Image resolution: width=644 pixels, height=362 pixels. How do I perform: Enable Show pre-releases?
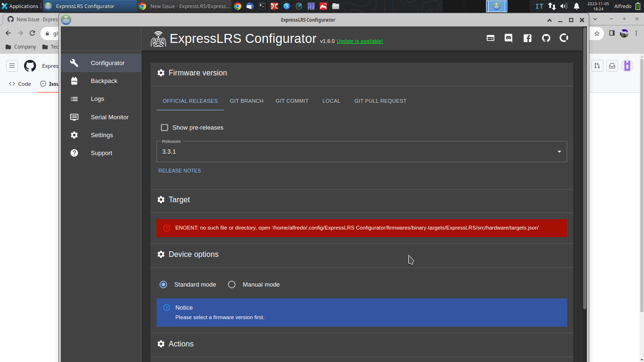pyautogui.click(x=165, y=127)
